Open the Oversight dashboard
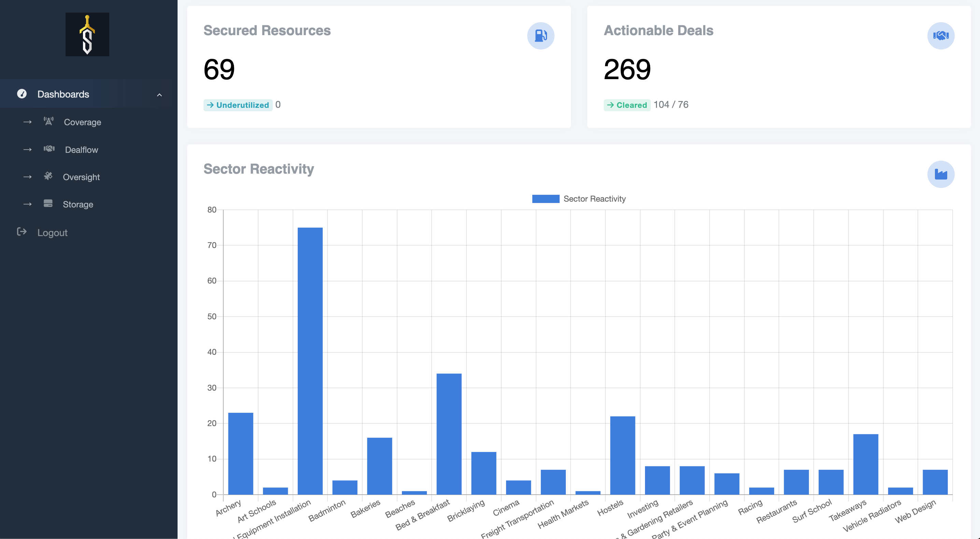Image resolution: width=980 pixels, height=539 pixels. [x=81, y=177]
